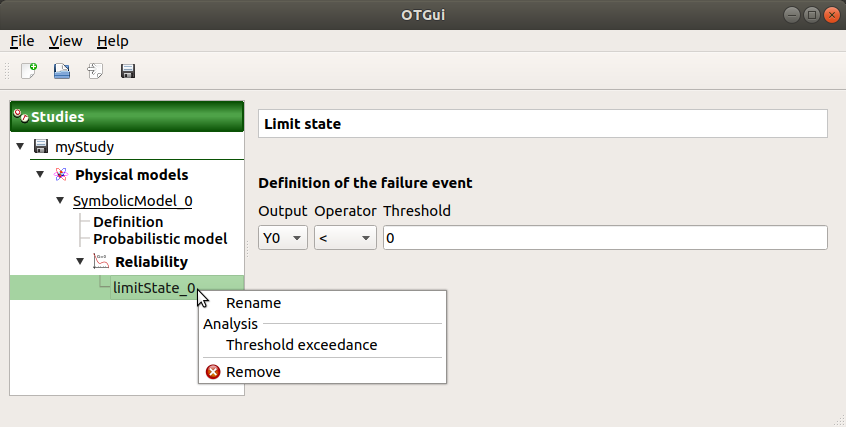Collapse the Reliability tree node
This screenshot has height=427, width=846.
[80, 262]
